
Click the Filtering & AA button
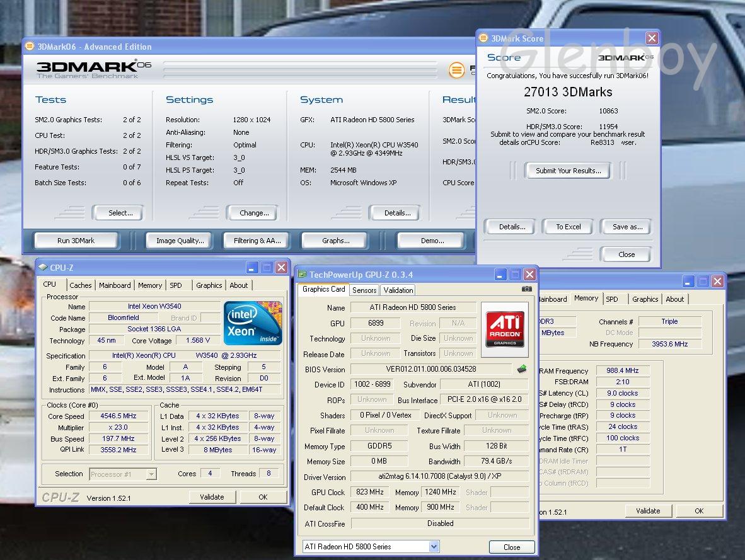257,241
